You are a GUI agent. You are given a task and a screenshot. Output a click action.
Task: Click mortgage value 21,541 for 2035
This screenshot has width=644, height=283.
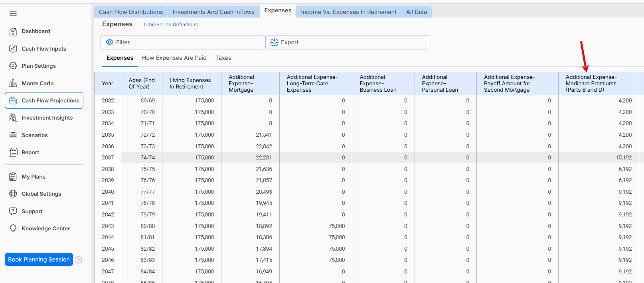click(264, 135)
